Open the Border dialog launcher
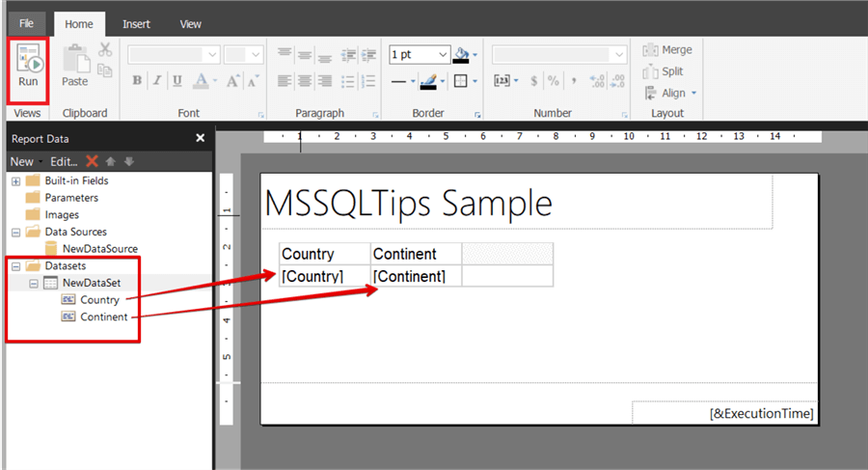 pyautogui.click(x=477, y=115)
